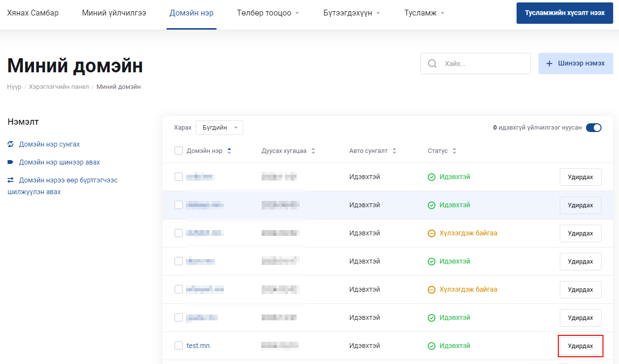619x364 pixels.
Task: Open the Бүгдийн filter dropdown
Action: coord(219,128)
